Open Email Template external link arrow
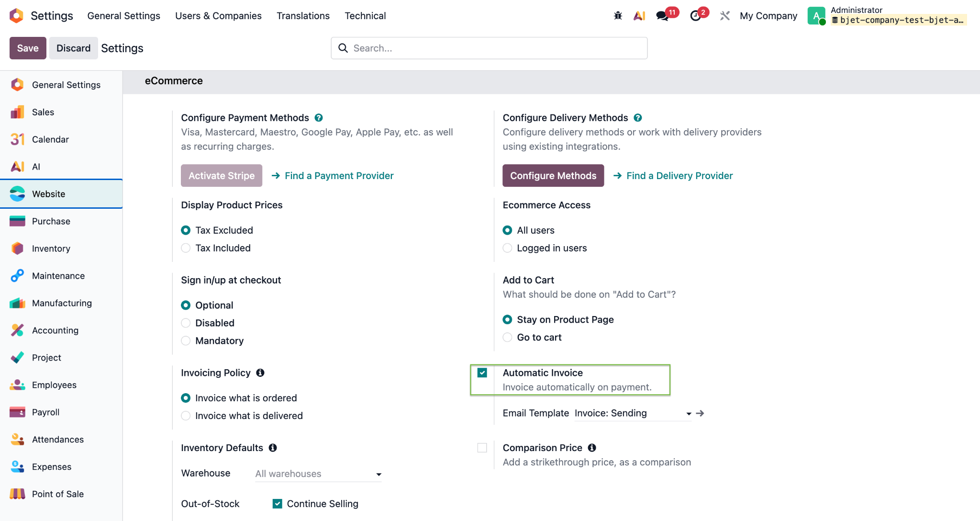The width and height of the screenshot is (980, 521). pyautogui.click(x=700, y=413)
